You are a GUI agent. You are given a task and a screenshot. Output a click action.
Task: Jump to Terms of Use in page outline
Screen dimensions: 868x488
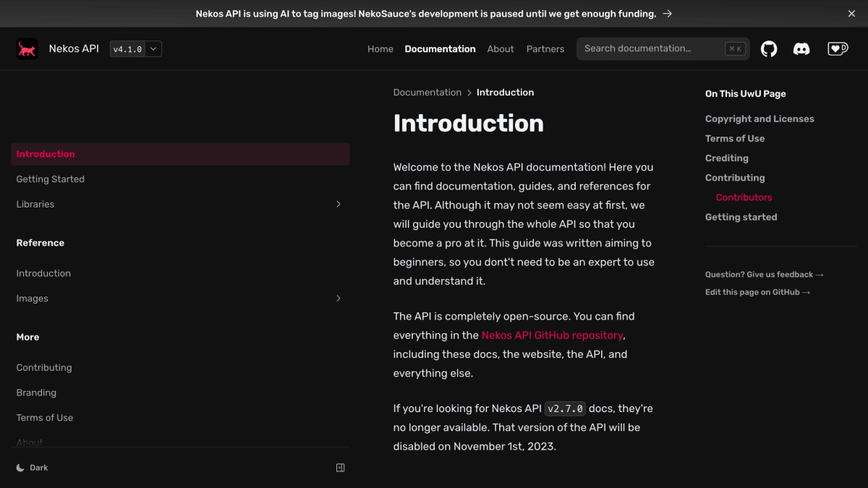735,139
